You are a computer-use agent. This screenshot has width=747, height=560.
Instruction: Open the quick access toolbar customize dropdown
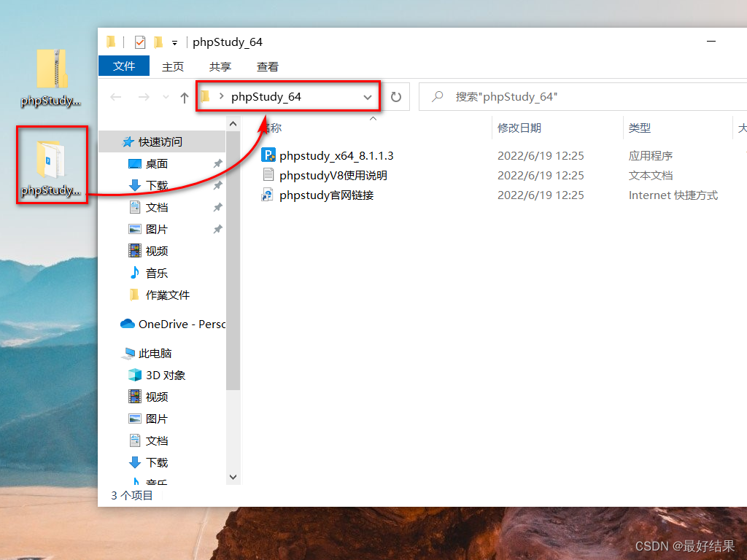pos(175,43)
